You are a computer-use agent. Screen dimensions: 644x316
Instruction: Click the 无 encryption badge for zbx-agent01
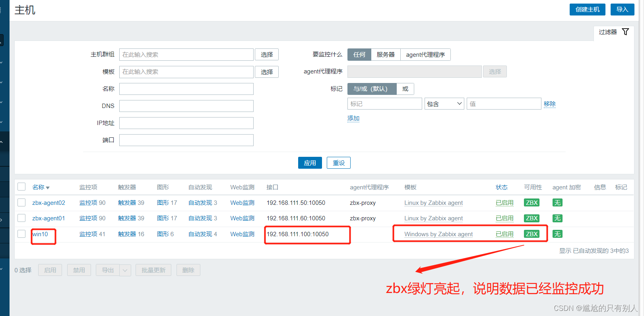pos(557,218)
